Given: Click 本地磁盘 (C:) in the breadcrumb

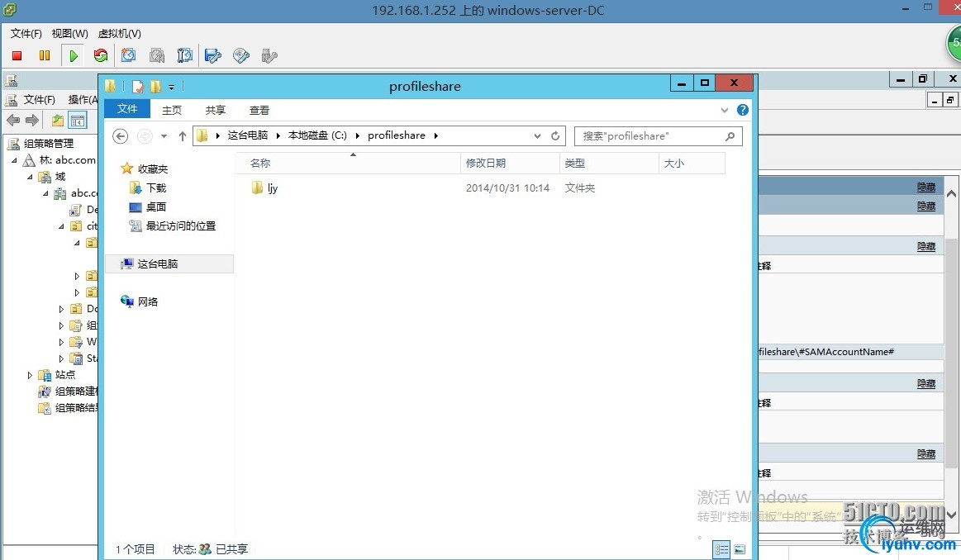Looking at the screenshot, I should tap(317, 135).
